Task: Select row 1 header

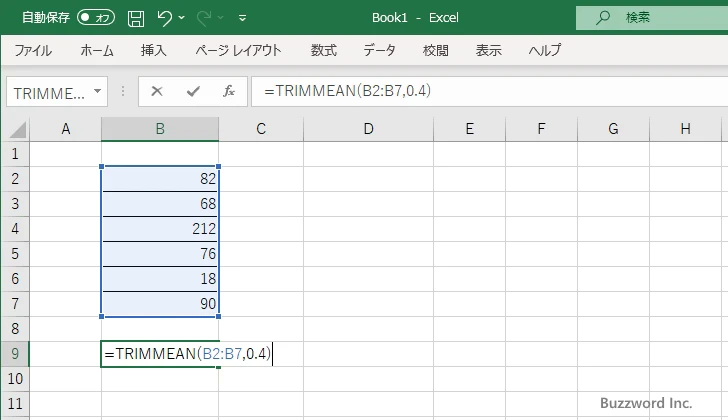Action: click(x=15, y=154)
